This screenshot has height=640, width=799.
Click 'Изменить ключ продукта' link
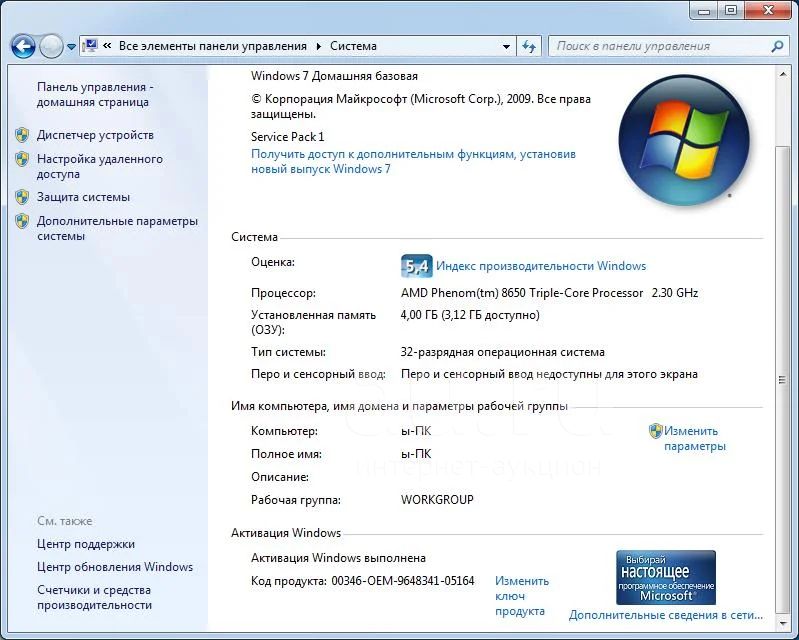coord(522,596)
